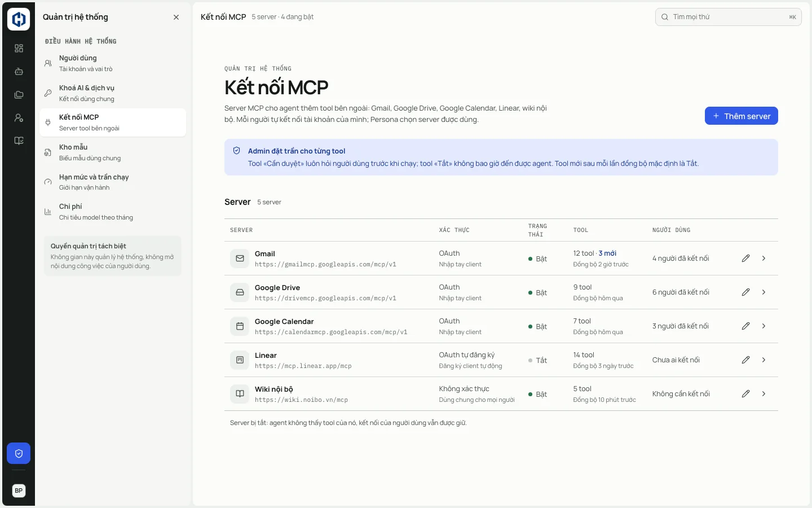Select Kết nối MCP sidebar item
This screenshot has width=812, height=508.
[x=113, y=122]
